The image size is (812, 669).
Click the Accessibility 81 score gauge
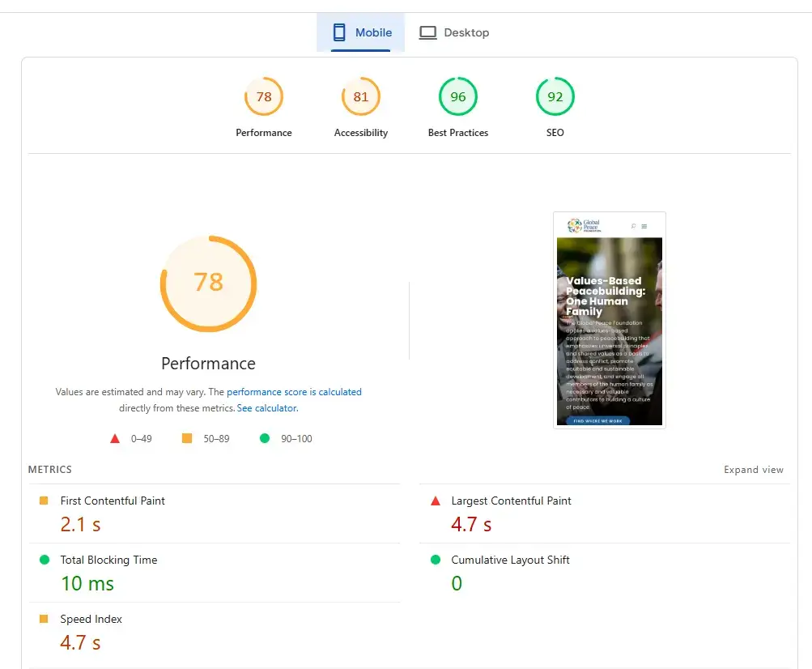click(x=361, y=97)
